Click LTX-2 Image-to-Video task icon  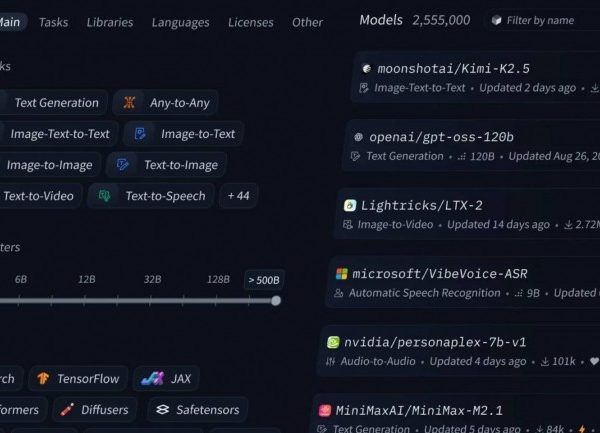[x=347, y=225]
